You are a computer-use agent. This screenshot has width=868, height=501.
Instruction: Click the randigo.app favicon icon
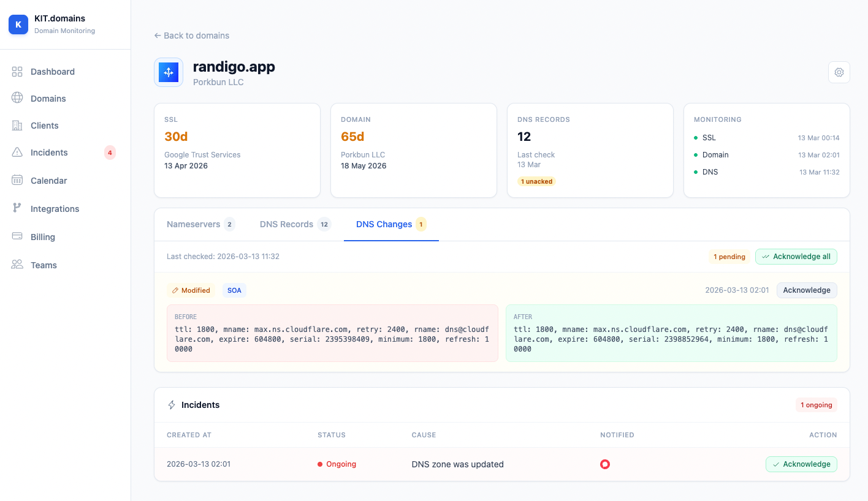point(168,72)
